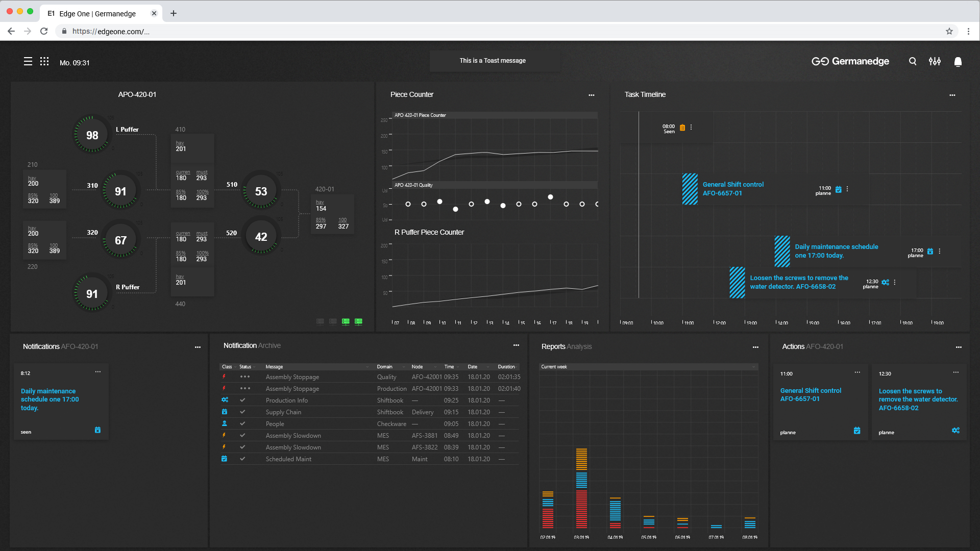The image size is (980, 551).
Task: Toggle checkmark status of People row
Action: tap(242, 423)
